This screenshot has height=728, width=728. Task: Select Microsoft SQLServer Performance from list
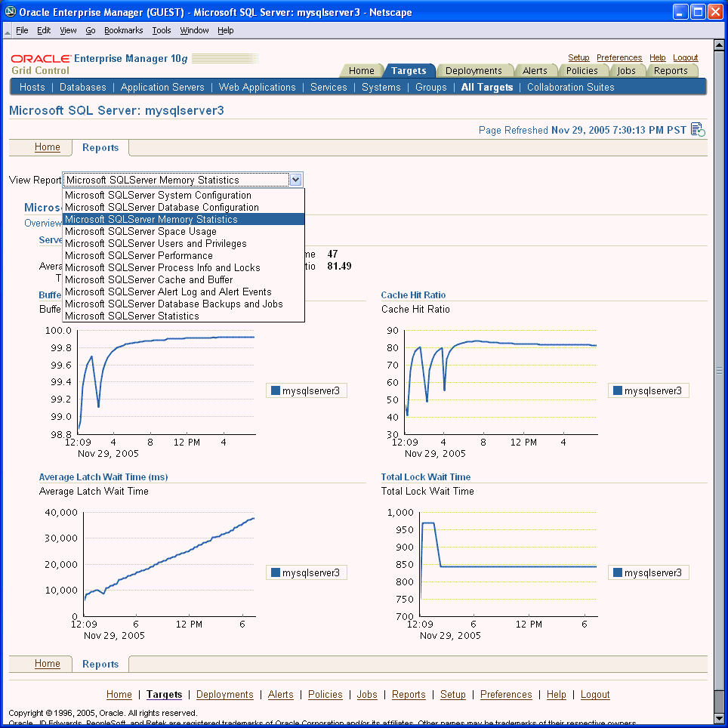click(139, 255)
